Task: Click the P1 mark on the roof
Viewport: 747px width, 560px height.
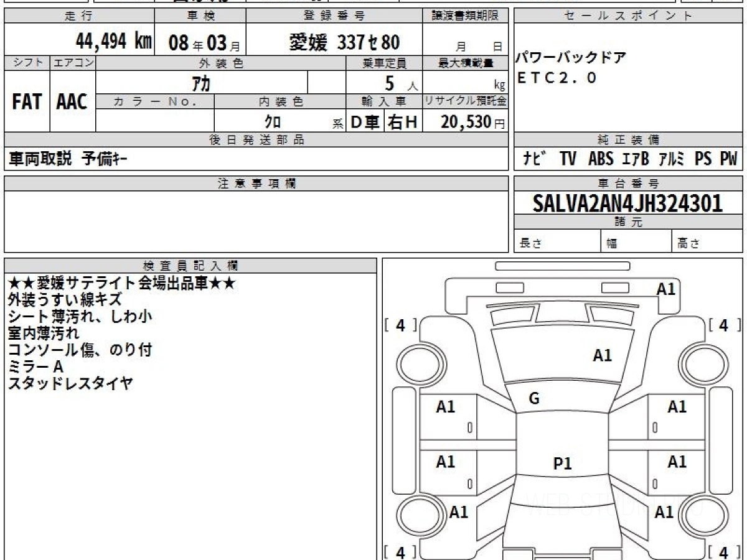Action: tap(563, 463)
